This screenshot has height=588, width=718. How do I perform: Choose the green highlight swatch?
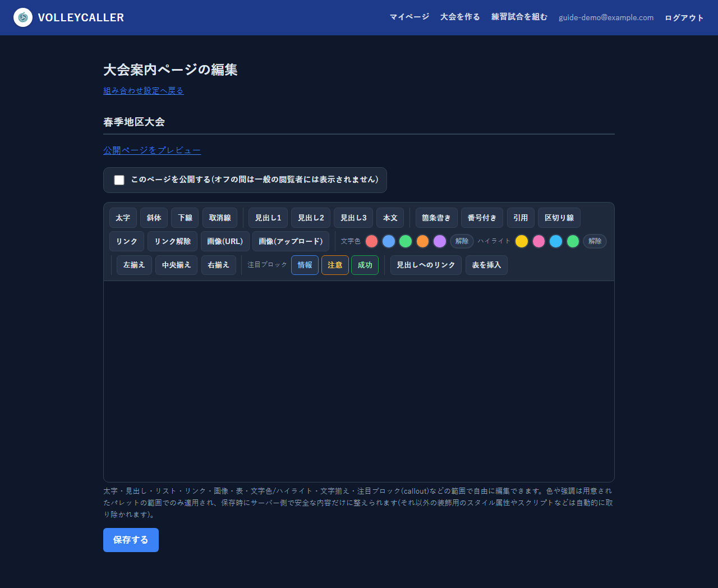coord(573,241)
